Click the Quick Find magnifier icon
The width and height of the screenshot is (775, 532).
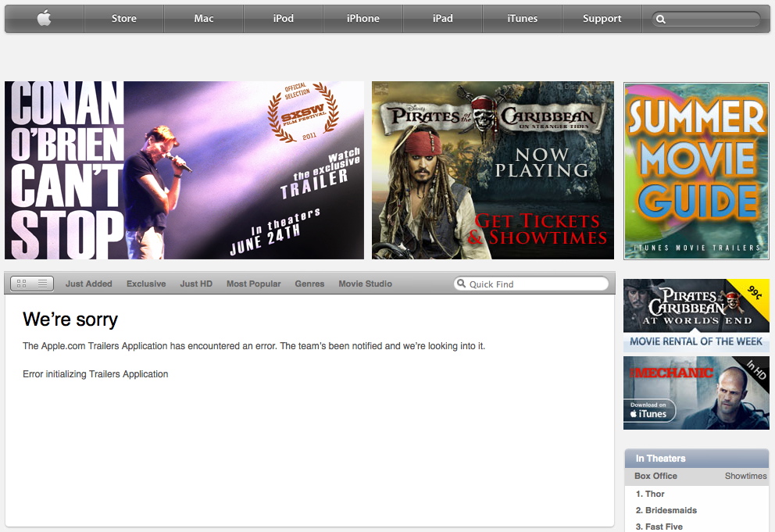pyautogui.click(x=461, y=284)
